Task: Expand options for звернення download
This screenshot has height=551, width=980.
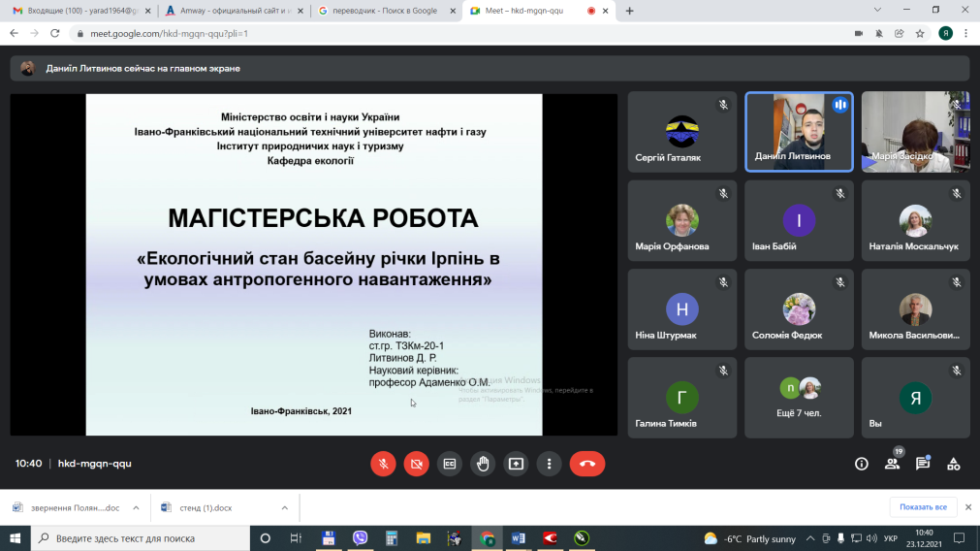Action: (136, 507)
